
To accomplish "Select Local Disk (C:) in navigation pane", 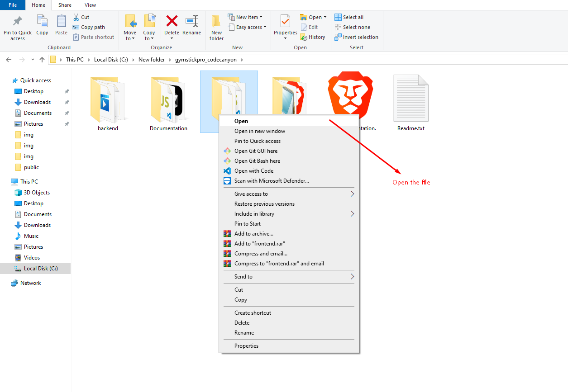I will pos(41,269).
